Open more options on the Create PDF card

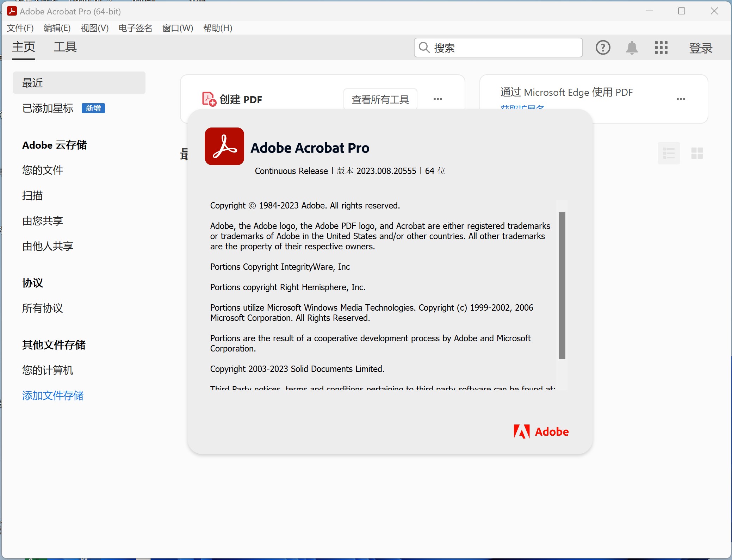438,99
